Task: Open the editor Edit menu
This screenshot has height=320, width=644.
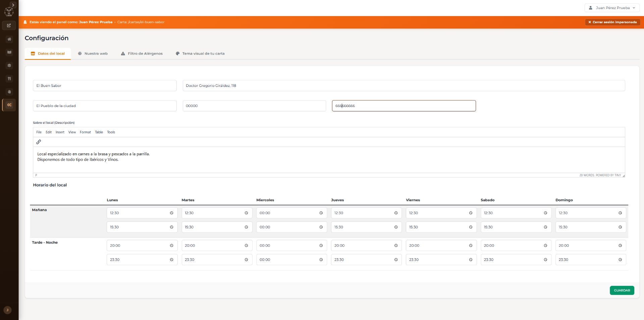Action: 49,132
